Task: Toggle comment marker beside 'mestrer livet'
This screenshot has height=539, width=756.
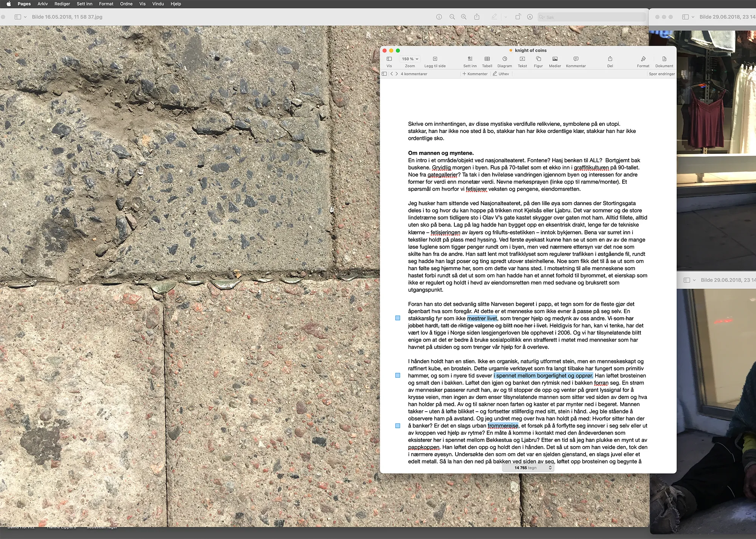Action: pyautogui.click(x=398, y=318)
